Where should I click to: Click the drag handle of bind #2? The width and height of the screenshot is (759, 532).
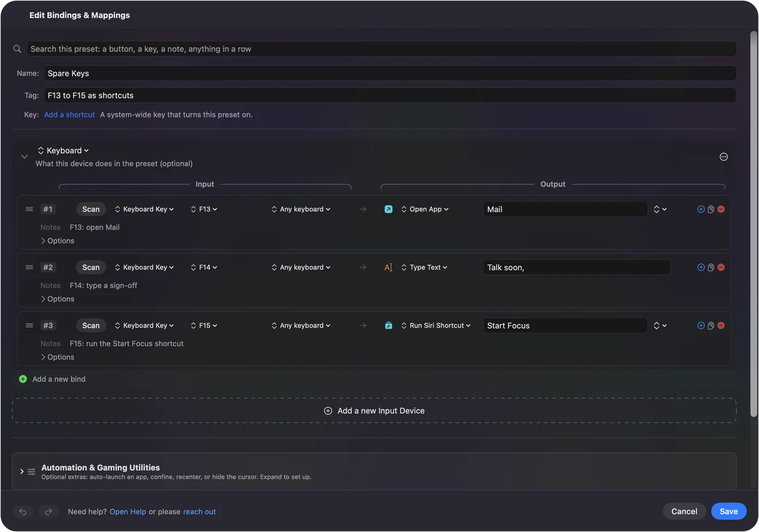29,267
